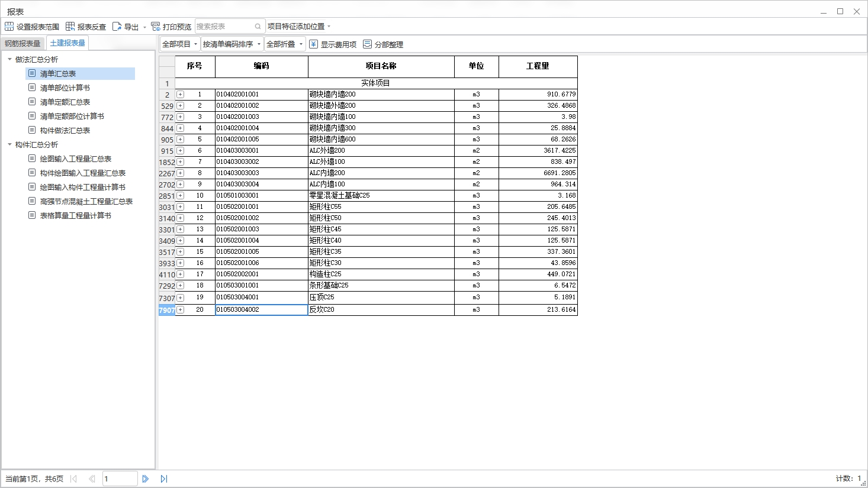The width and height of the screenshot is (868, 488).
Task: Expand row 20 反坎C20
Action: (181, 310)
